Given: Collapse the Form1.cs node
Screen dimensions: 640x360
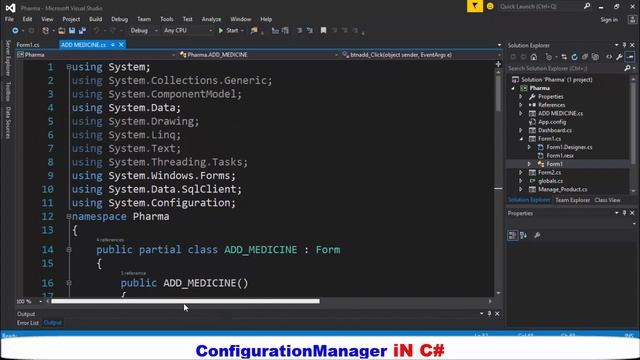Looking at the screenshot, I should tap(521, 139).
